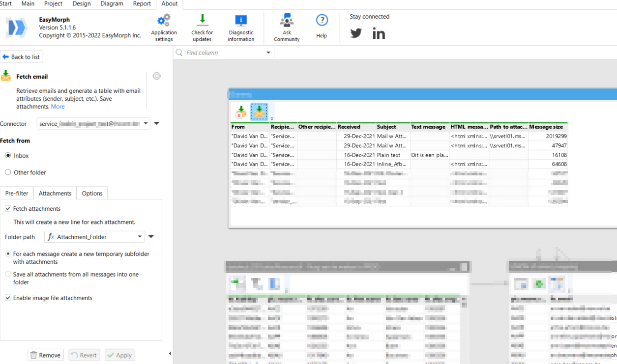Open the Diagram ribbon tab
Viewport: 617px width, 364px height.
tap(112, 3)
